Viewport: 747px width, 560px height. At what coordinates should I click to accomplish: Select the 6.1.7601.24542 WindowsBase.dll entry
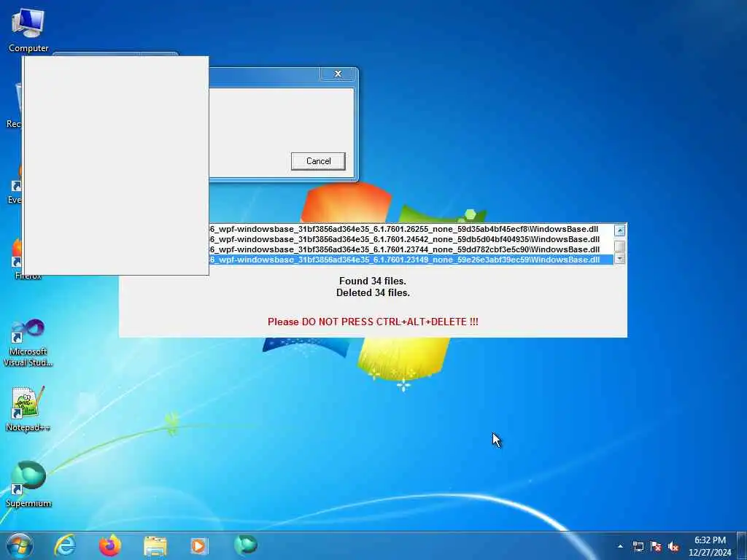pos(411,239)
